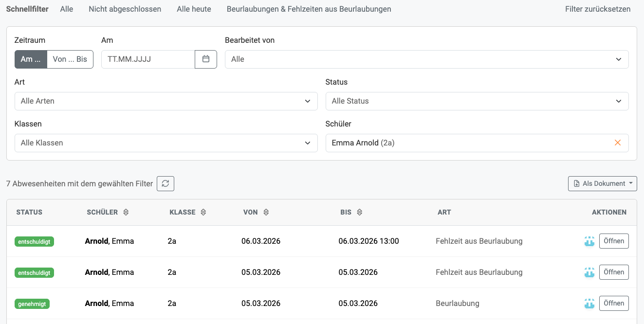Click the refresh absences list icon

tap(166, 183)
